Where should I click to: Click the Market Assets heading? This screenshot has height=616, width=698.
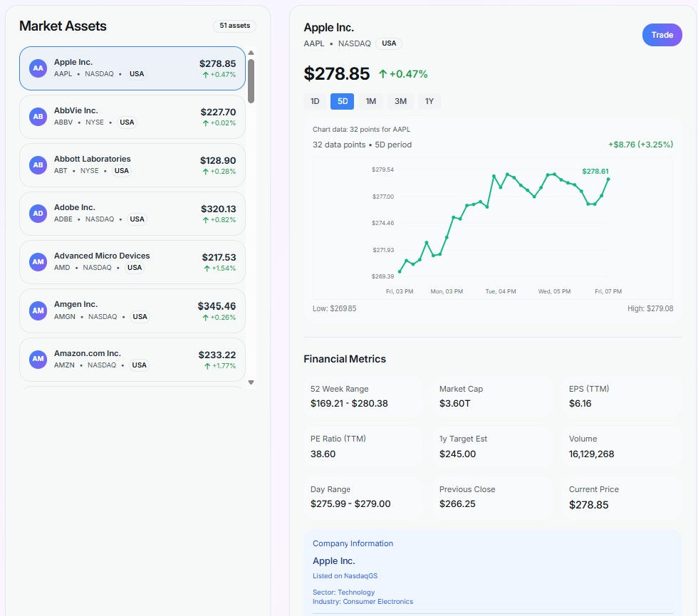[63, 26]
